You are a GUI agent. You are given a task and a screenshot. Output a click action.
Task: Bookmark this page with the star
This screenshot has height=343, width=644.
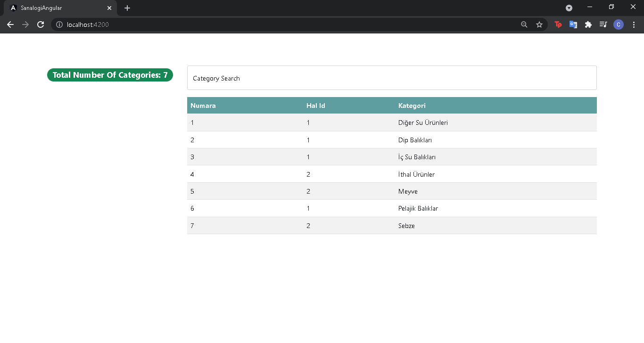point(539,24)
